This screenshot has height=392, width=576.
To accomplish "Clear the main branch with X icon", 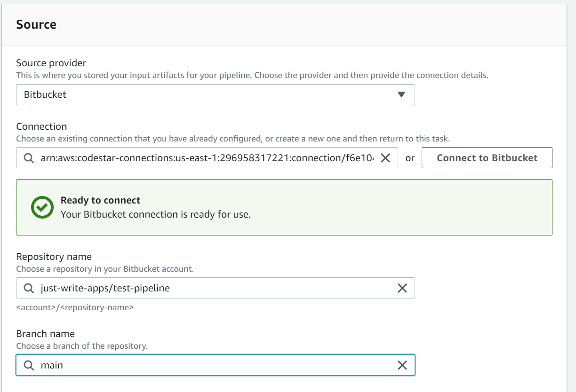I will pos(402,365).
